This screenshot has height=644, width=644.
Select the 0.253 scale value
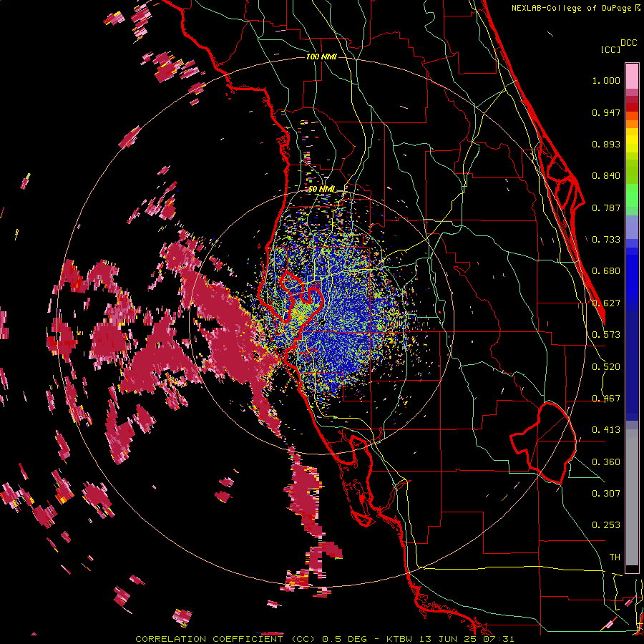coord(606,525)
